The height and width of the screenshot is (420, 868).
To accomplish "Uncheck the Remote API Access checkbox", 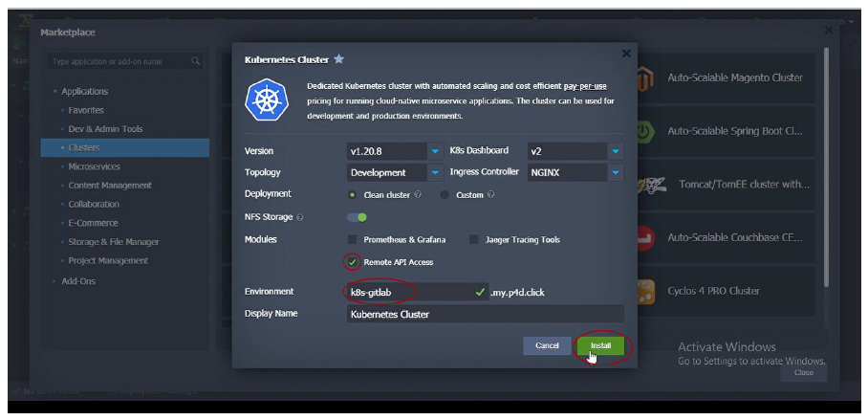I will (352, 262).
